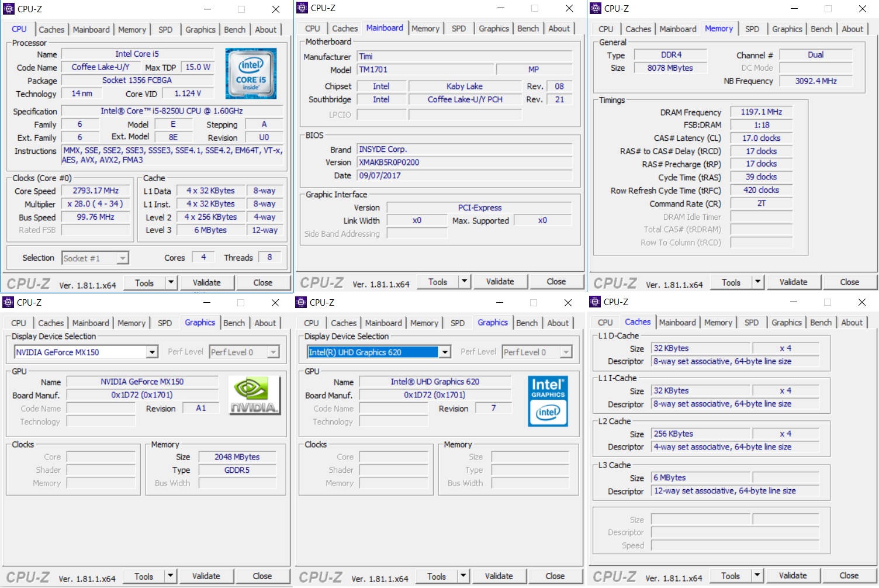The height and width of the screenshot is (588, 879).
Task: Click the L3 Cache Size 6 MBytes in Caches window
Action: pyautogui.click(x=701, y=478)
